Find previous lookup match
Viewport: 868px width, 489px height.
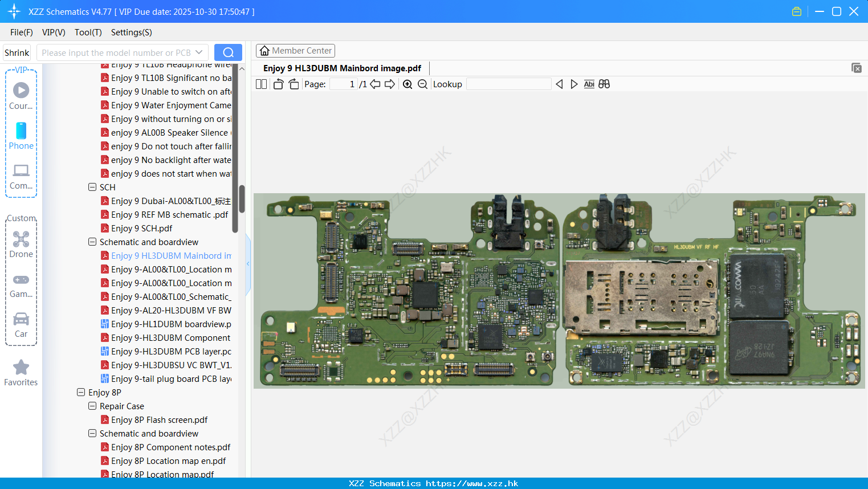pyautogui.click(x=559, y=84)
